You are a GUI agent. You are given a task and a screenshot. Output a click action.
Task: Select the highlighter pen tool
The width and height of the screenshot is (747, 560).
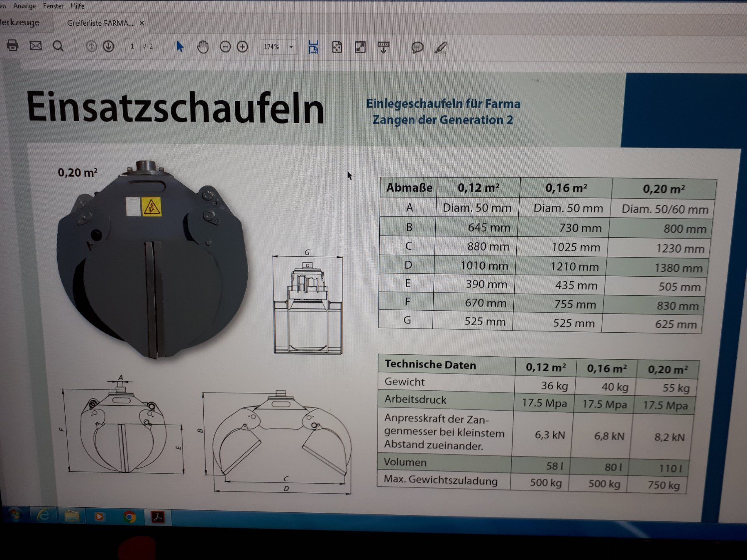[x=441, y=48]
